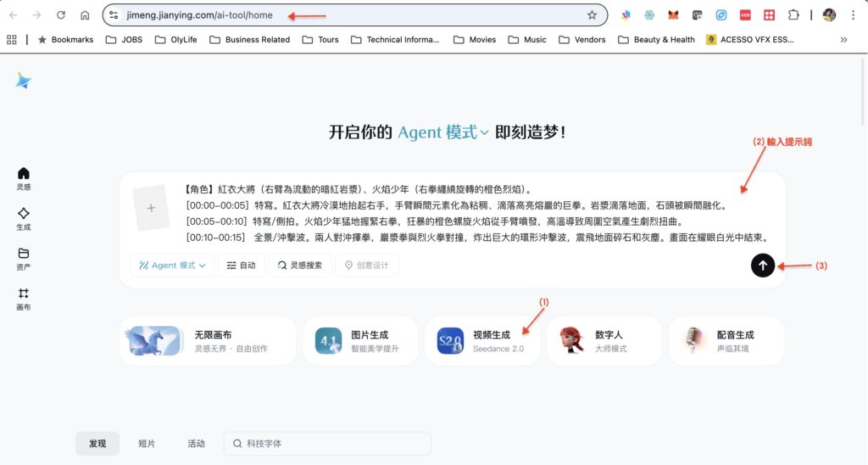The height and width of the screenshot is (465, 868).
Task: Open the browser extensions puzzle icon
Action: pyautogui.click(x=793, y=15)
